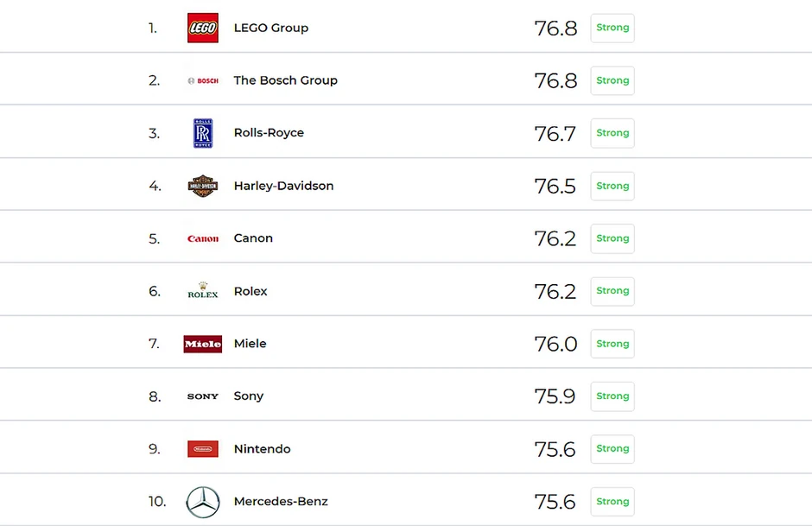The width and height of the screenshot is (812, 526).
Task: Open the LEGO Group name link
Action: (270, 28)
